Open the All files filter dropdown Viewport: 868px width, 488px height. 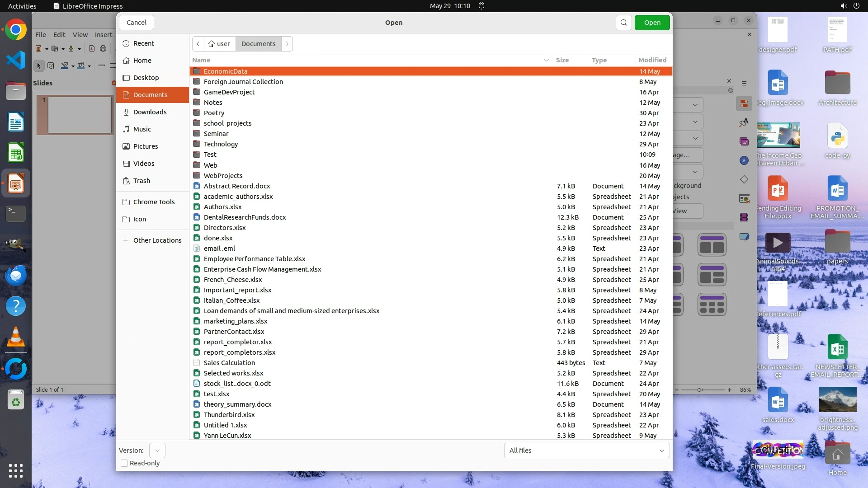pyautogui.click(x=586, y=450)
